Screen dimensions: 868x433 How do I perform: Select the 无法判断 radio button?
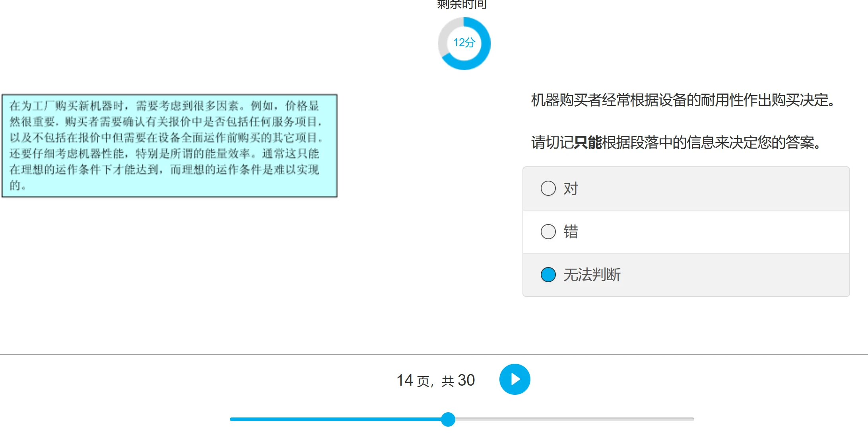(548, 275)
